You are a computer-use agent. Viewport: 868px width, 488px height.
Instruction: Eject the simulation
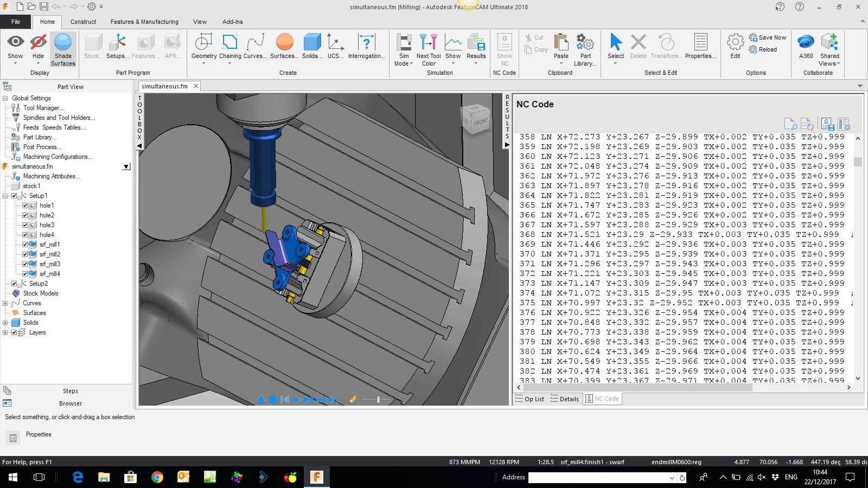click(261, 400)
